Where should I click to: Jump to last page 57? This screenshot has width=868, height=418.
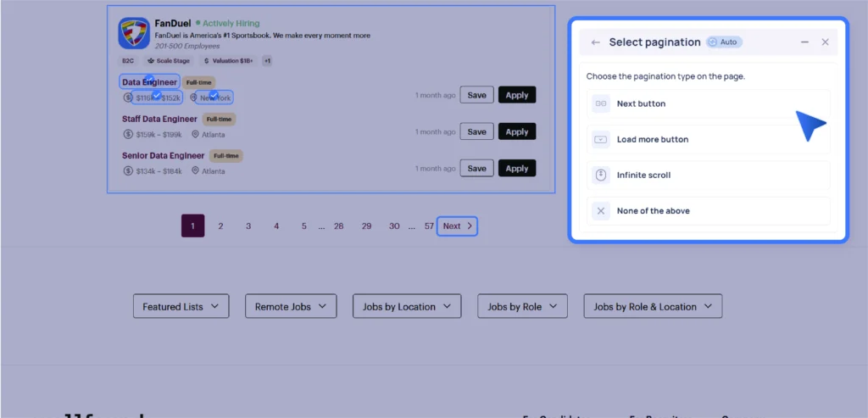pos(429,226)
